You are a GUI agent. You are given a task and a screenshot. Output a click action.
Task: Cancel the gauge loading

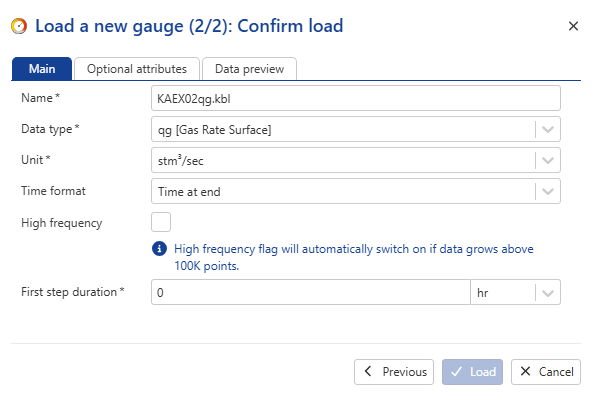[x=546, y=372]
